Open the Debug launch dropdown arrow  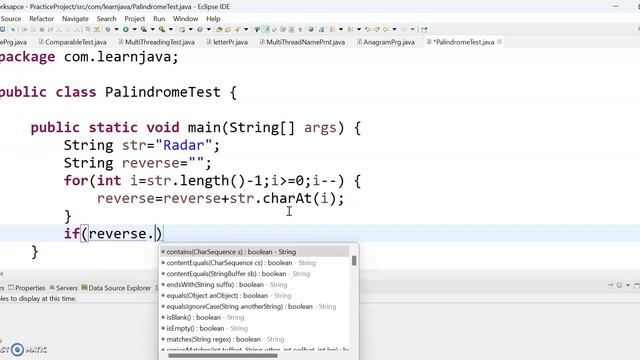[x=116, y=29]
